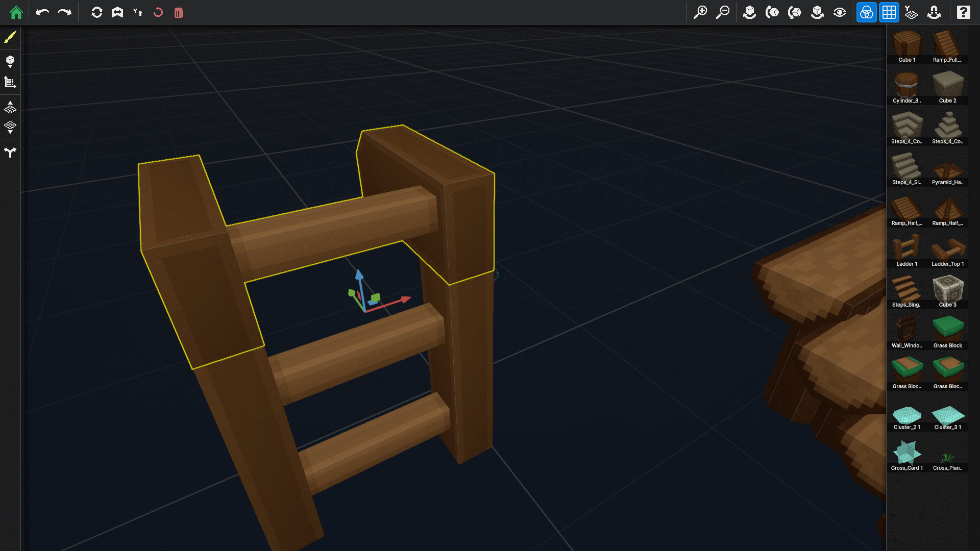
Task: Open the cube block dropdown tool
Action: [x=10, y=61]
